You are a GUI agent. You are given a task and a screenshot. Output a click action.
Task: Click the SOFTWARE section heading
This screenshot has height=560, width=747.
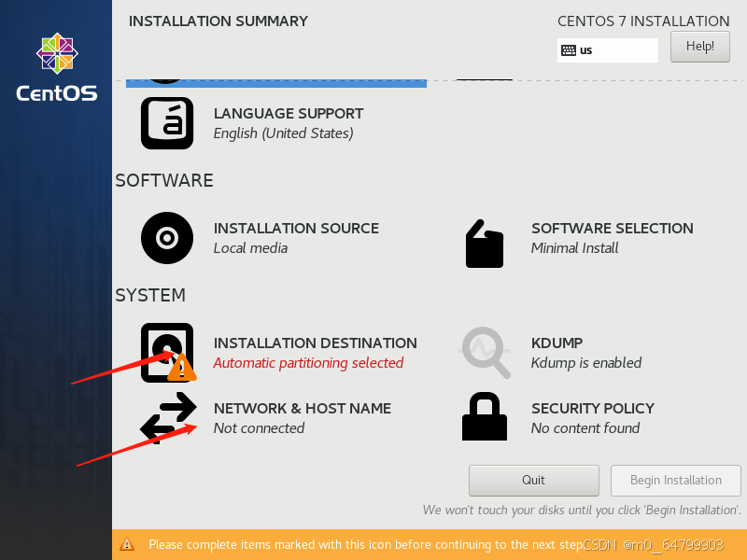coord(164,181)
